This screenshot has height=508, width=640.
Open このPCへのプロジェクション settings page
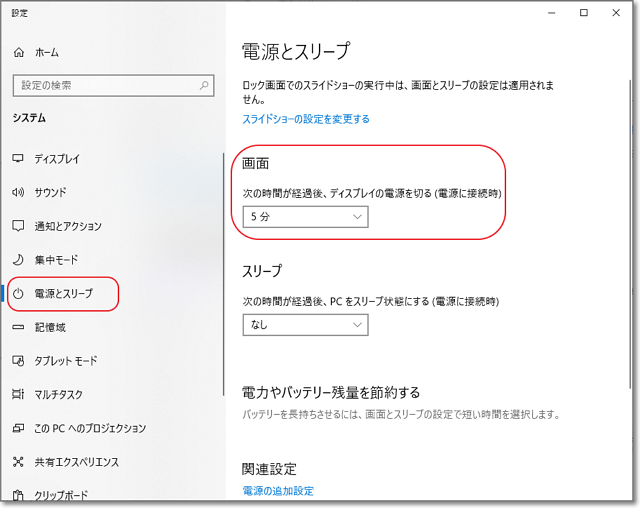pos(90,428)
